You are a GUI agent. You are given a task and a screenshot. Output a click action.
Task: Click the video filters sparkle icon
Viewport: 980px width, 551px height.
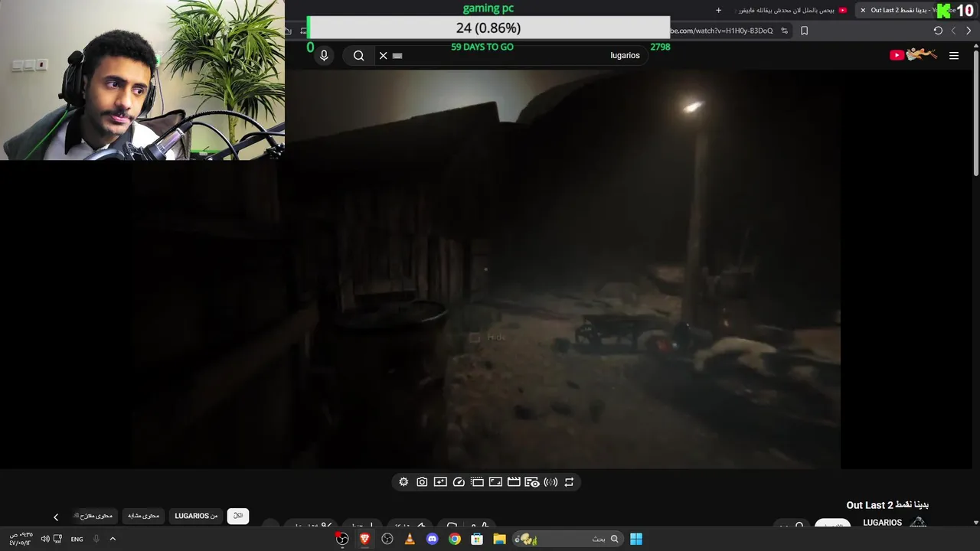pyautogui.click(x=440, y=482)
